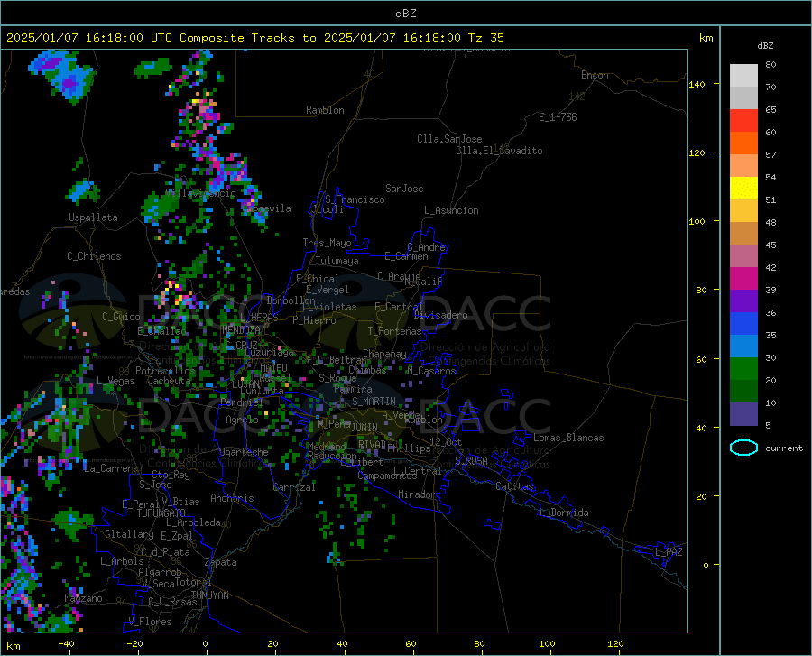The image size is (812, 656).
Task: Click the 'current' legend label
Action: [784, 448]
